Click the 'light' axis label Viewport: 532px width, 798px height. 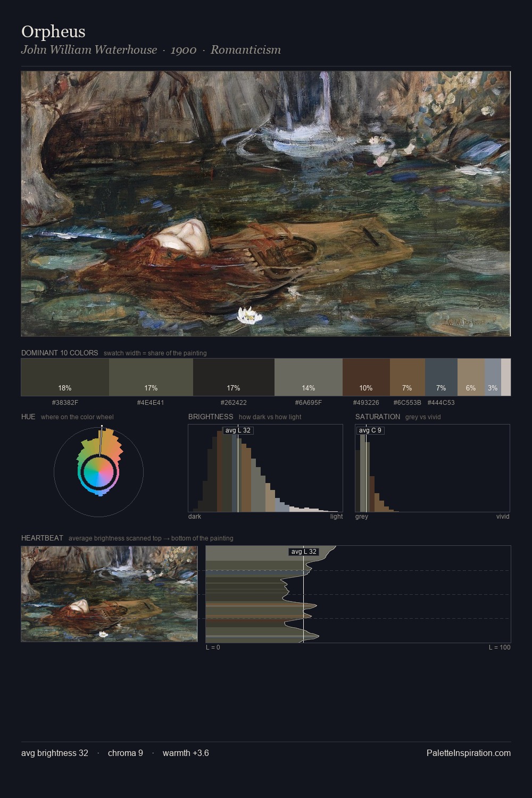point(336,517)
